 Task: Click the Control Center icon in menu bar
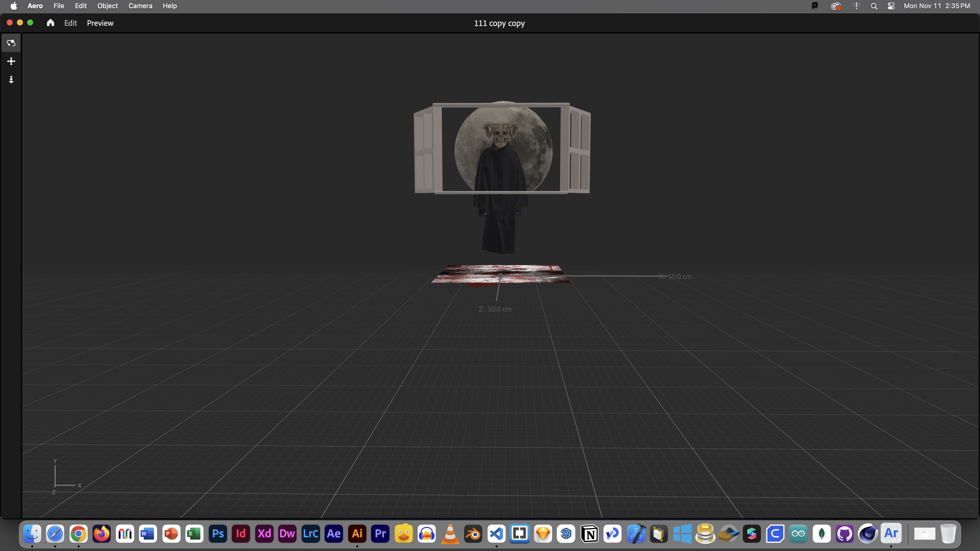[x=891, y=6]
